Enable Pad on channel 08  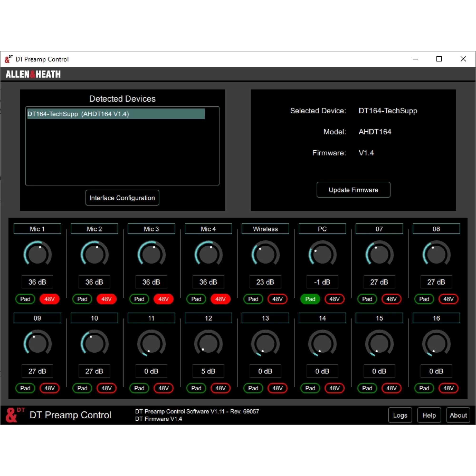pos(424,299)
